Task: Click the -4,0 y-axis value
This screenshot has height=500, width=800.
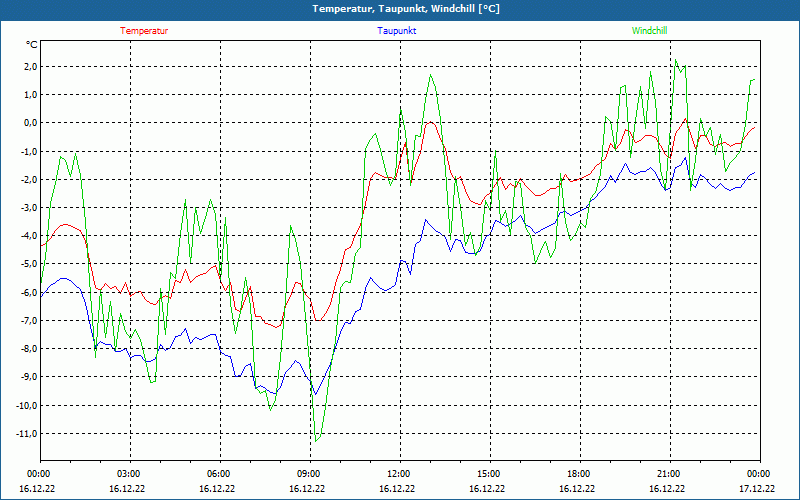Action: [x=29, y=236]
